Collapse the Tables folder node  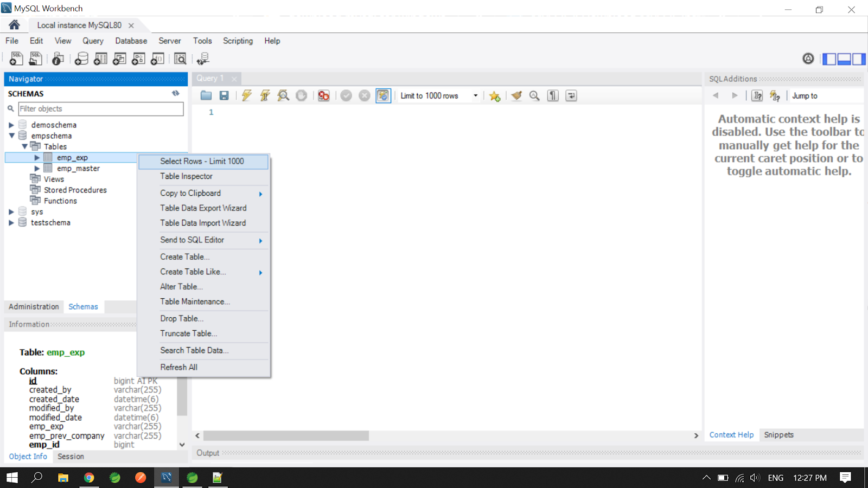click(x=24, y=146)
